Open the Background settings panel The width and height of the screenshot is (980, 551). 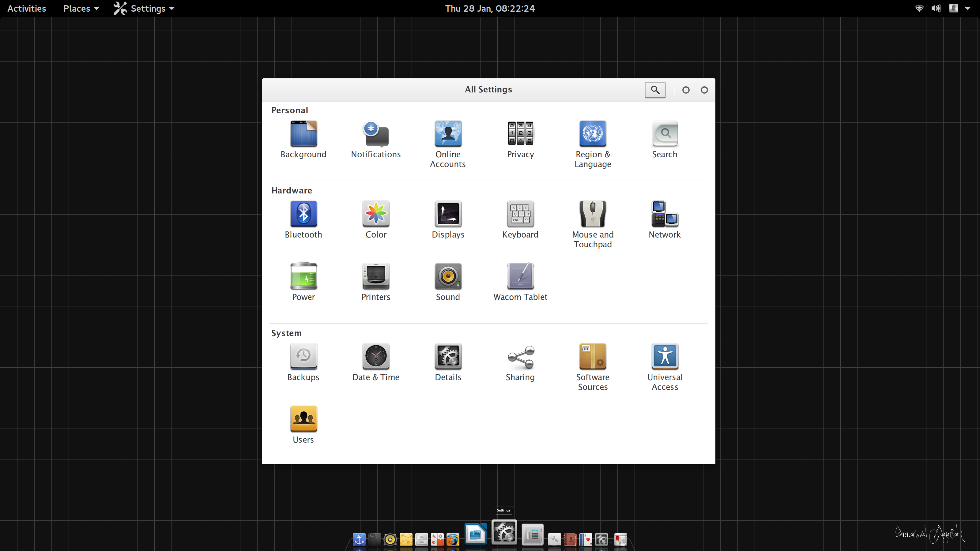303,140
